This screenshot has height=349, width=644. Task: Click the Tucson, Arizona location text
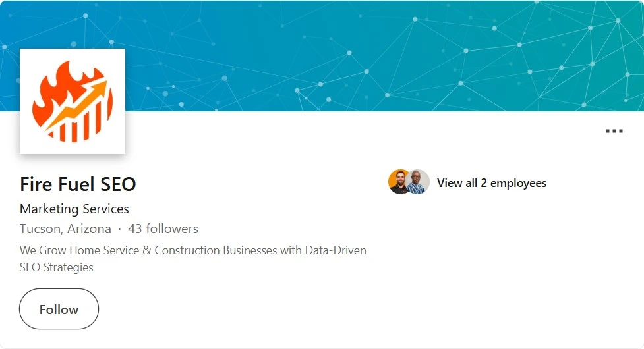(65, 229)
